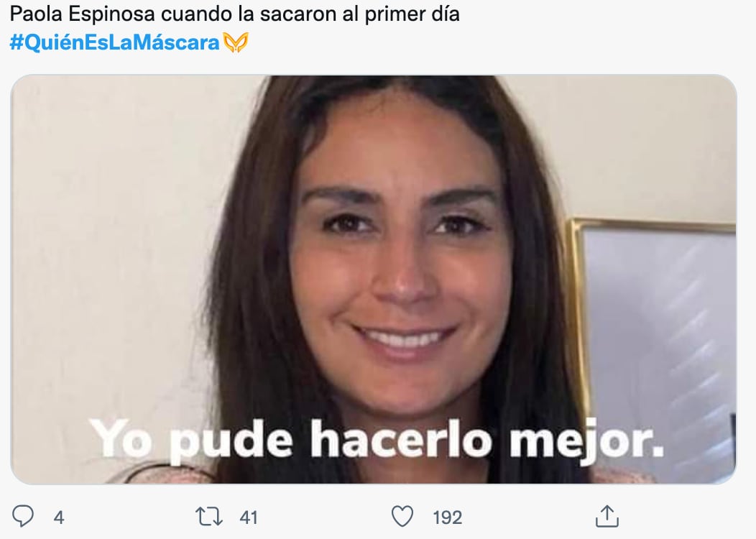The height and width of the screenshot is (539, 756).
Task: Click the golden mask emoji beside the hashtag
Action: [x=236, y=42]
